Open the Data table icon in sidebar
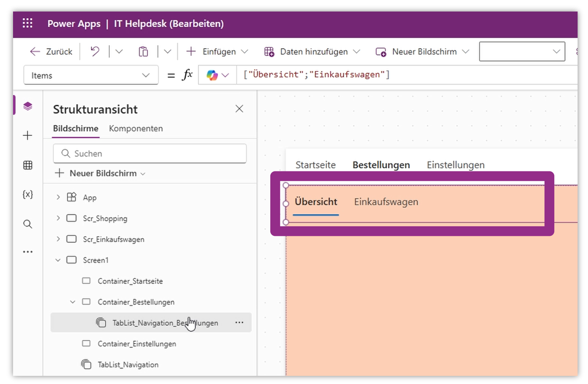 [28, 165]
